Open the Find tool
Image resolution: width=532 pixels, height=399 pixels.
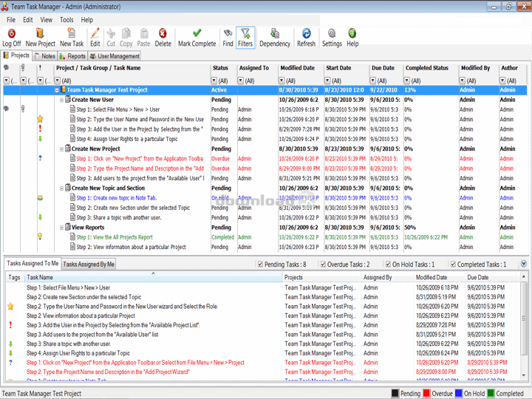tap(228, 38)
